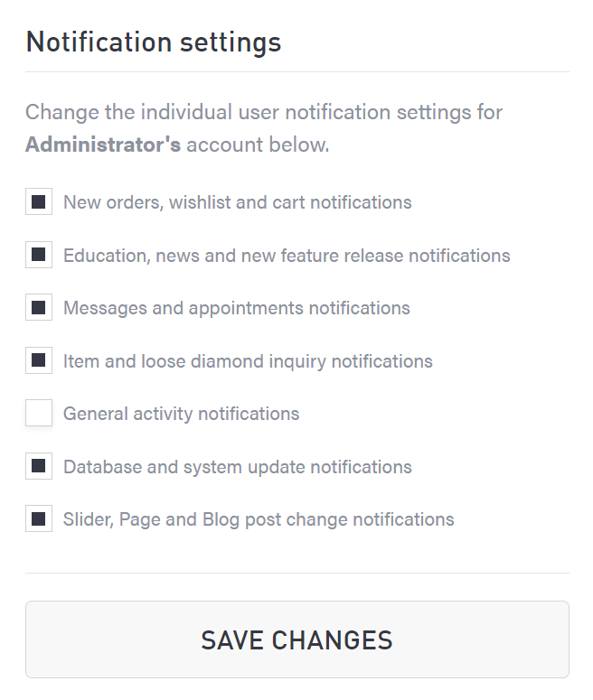The height and width of the screenshot is (700, 593).
Task: Click the 'Database and system update notifications' label text
Action: (237, 467)
